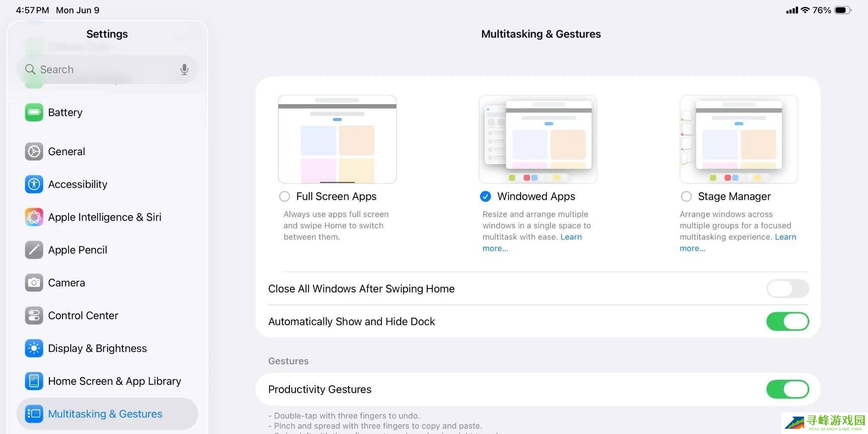Tap the Apple Pencil icon
Viewport: 868px width, 434px height.
pyautogui.click(x=34, y=250)
